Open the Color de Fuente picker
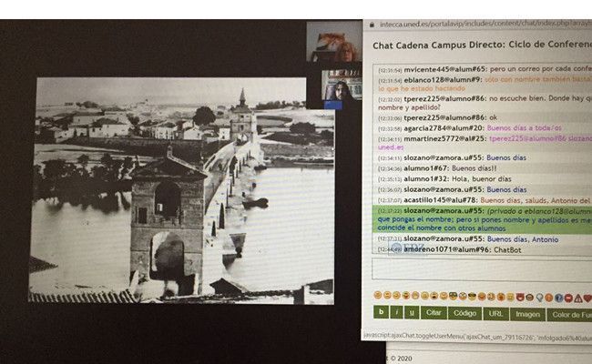The height and width of the screenshot is (364, 592). [x=571, y=314]
